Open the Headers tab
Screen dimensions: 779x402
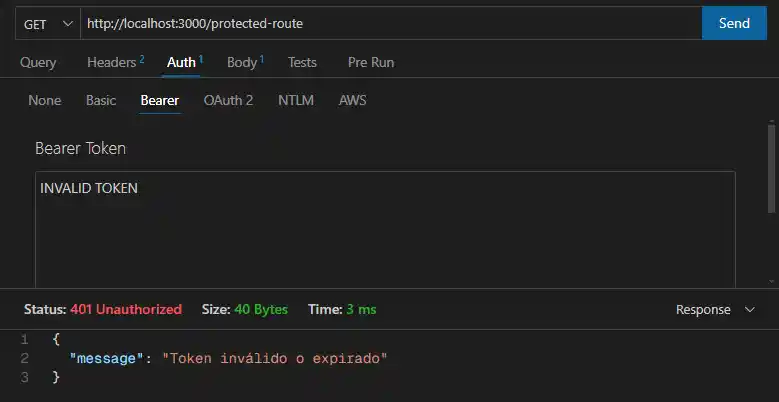click(x=114, y=62)
